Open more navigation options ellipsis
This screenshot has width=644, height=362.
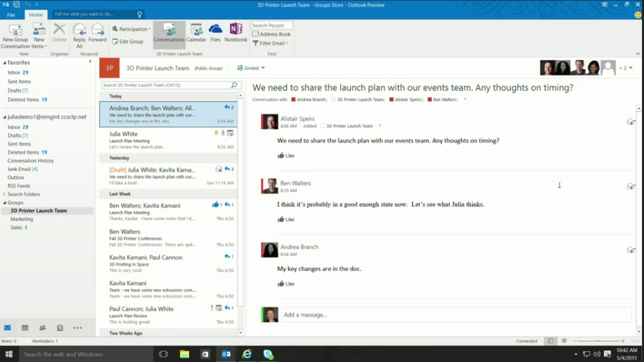(77, 328)
